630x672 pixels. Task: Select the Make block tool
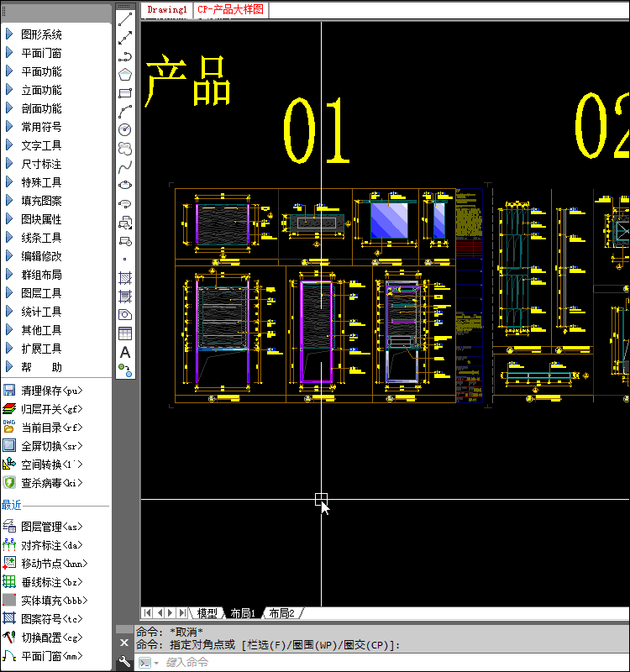click(x=125, y=241)
